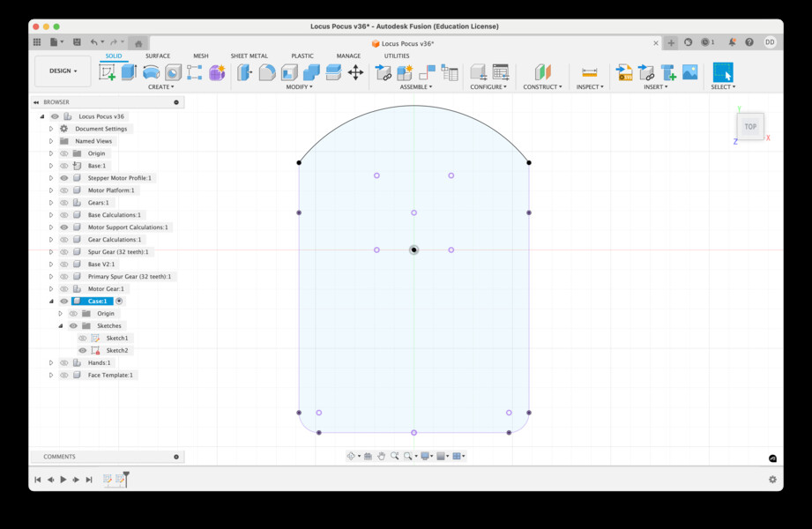The height and width of the screenshot is (529, 812).
Task: Open the notifications bell
Action: (x=732, y=42)
